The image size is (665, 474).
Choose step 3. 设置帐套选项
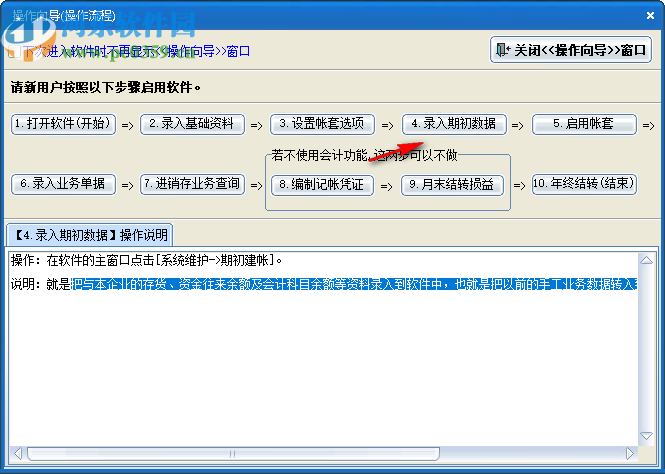point(322,124)
